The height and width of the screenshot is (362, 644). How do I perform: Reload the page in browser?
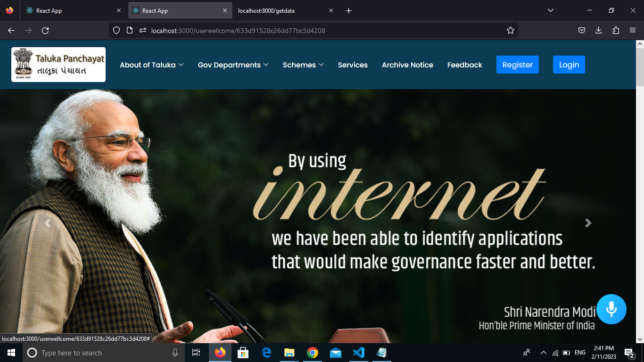click(45, 31)
